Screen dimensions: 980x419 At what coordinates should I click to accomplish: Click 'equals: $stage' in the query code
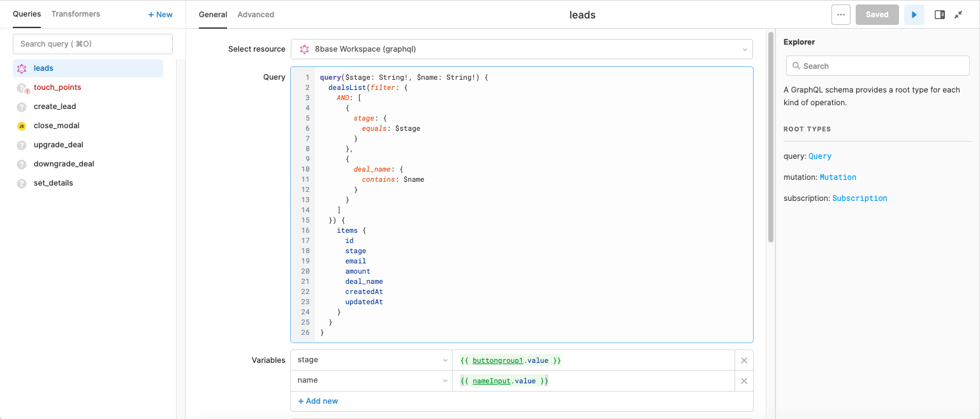[x=391, y=128]
